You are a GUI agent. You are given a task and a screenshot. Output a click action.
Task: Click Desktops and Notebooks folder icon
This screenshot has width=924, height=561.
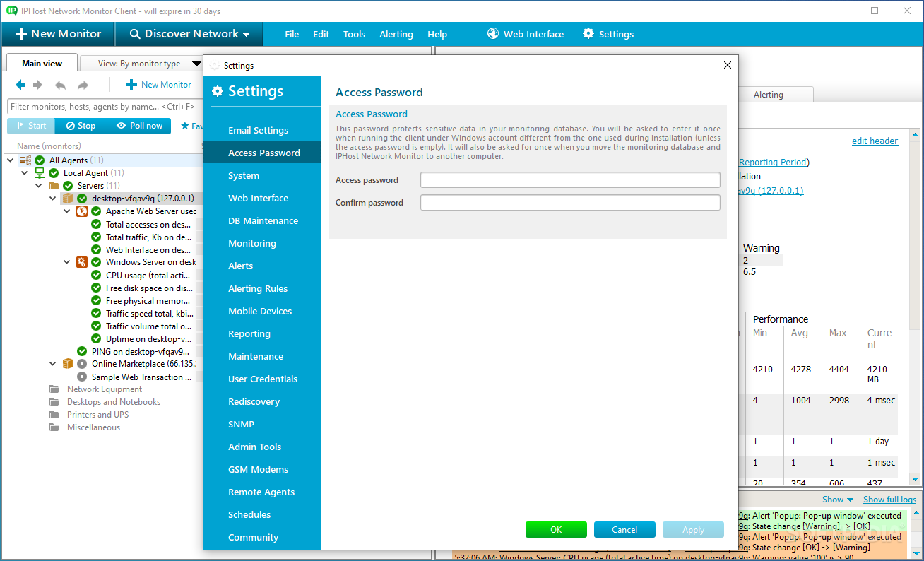(54, 402)
